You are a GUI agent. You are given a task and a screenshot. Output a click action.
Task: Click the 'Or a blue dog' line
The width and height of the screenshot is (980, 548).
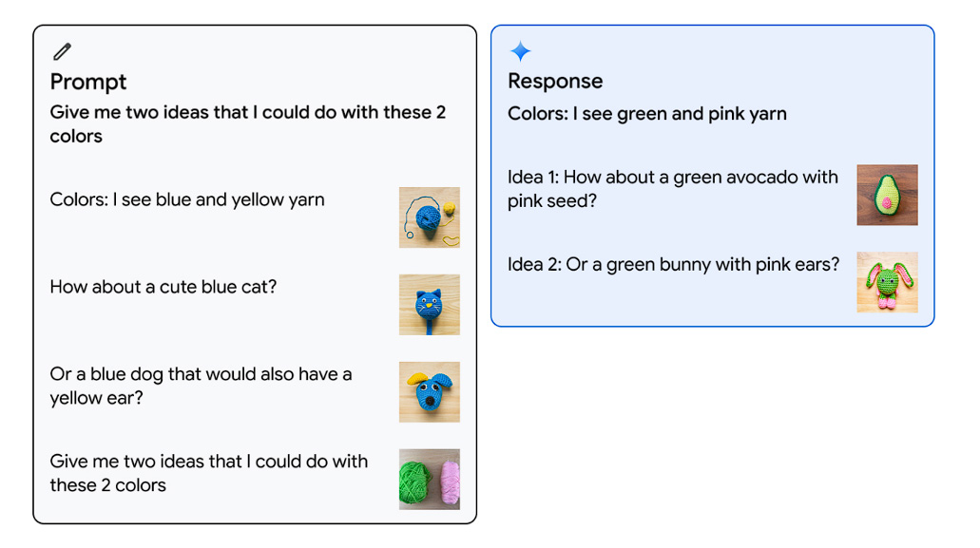pyautogui.click(x=201, y=385)
